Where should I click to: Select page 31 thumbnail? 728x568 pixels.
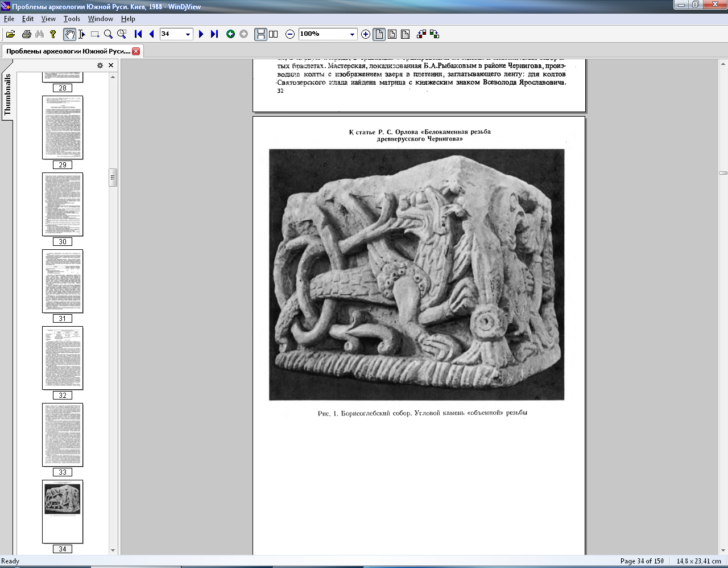click(63, 281)
